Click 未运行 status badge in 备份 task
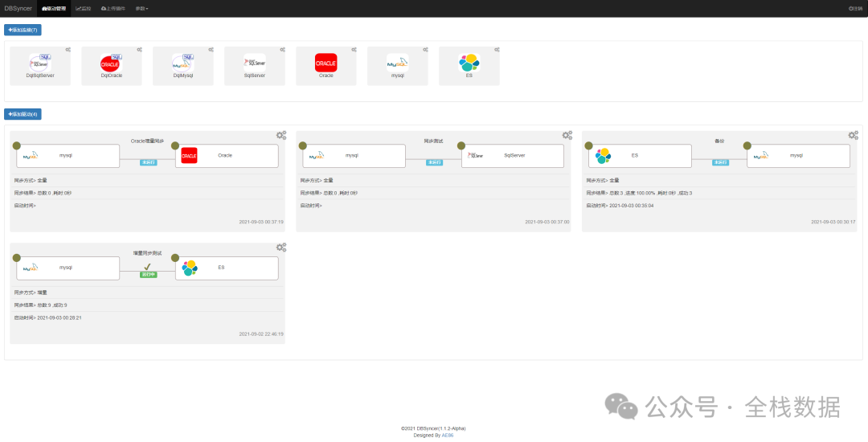868x442 pixels. pyautogui.click(x=720, y=162)
